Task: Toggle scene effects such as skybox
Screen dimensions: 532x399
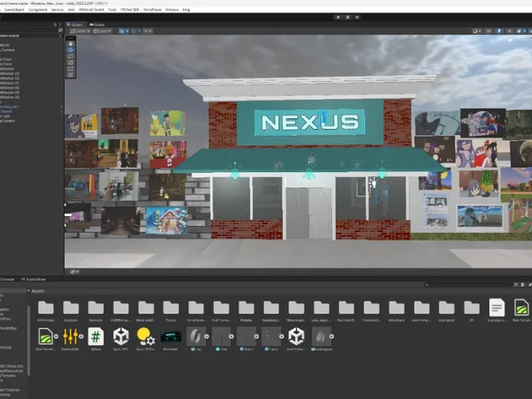Action: [519, 32]
